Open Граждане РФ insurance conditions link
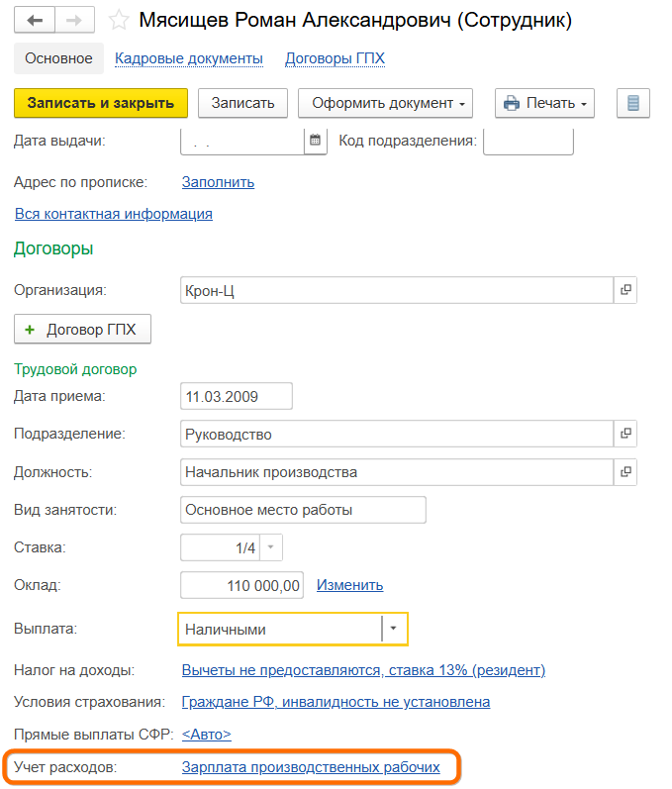This screenshot has height=789, width=672. pos(336,702)
